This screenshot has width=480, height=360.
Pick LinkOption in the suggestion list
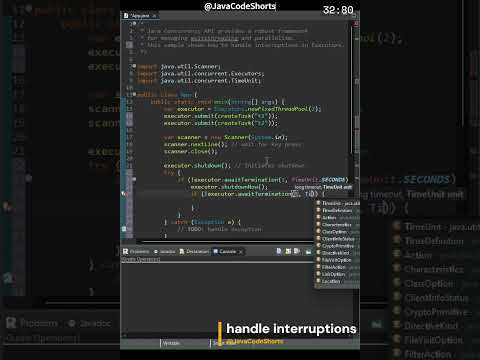(x=337, y=274)
